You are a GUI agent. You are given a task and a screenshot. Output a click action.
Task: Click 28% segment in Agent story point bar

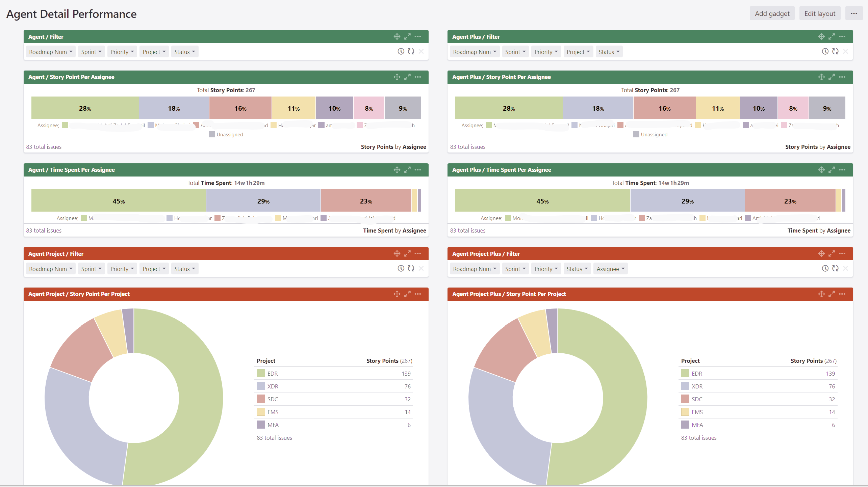[85, 108]
